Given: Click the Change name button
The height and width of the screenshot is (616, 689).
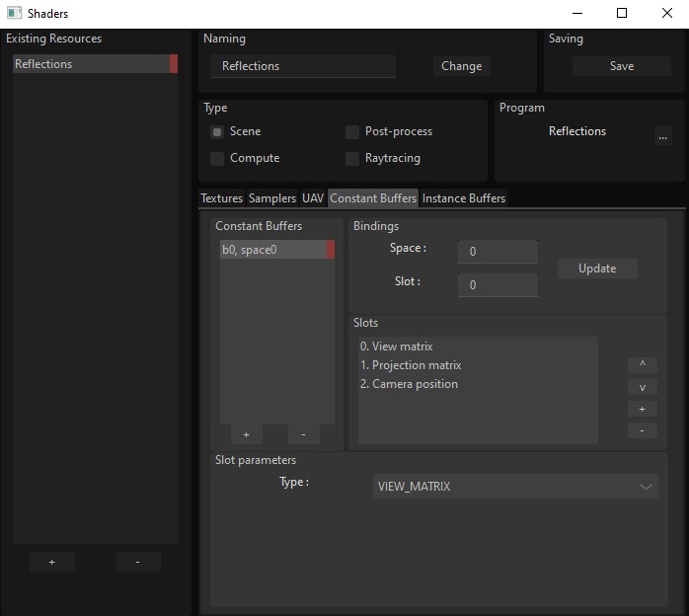Looking at the screenshot, I should 461,66.
